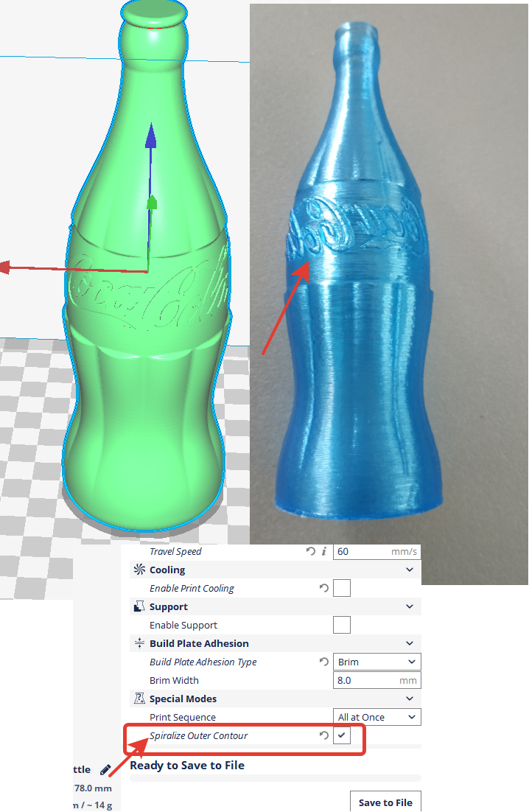Click the Enable Print Cooling label
Screen dimensions: 529x812
192,588
